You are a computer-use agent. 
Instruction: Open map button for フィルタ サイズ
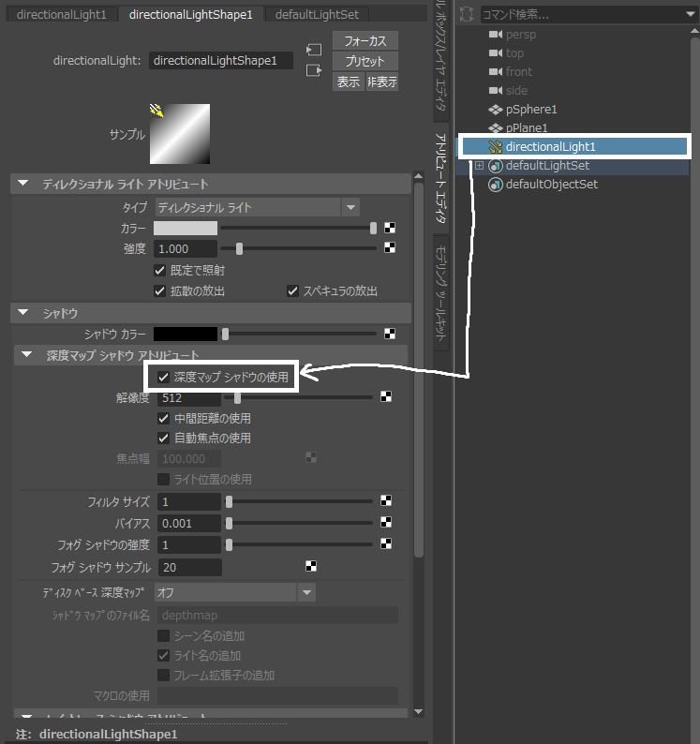click(386, 500)
